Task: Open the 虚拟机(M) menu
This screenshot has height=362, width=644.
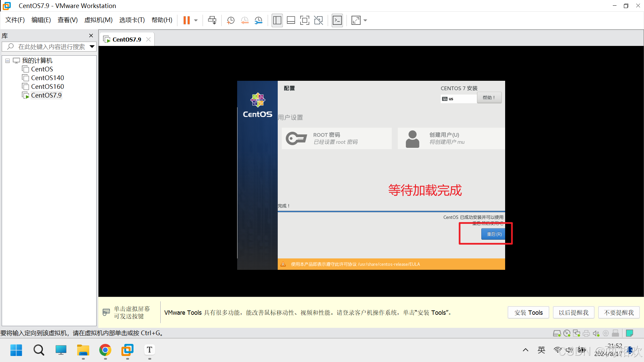Action: [x=98, y=20]
